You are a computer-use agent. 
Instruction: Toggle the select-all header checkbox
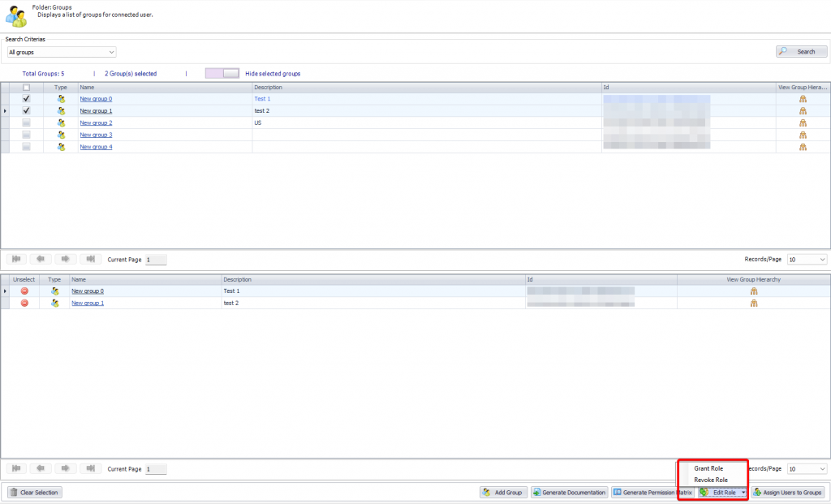[26, 87]
